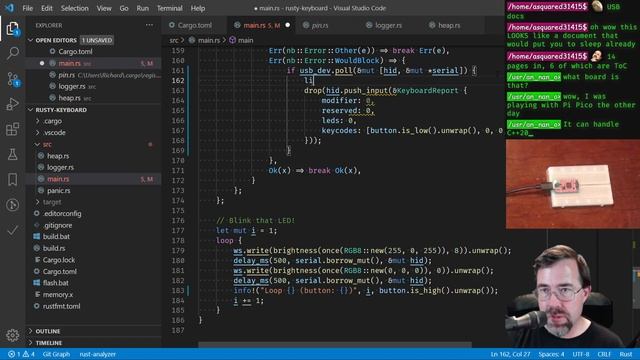This screenshot has width=640, height=360.
Task: Open the Help menu
Action: [x=198, y=8]
